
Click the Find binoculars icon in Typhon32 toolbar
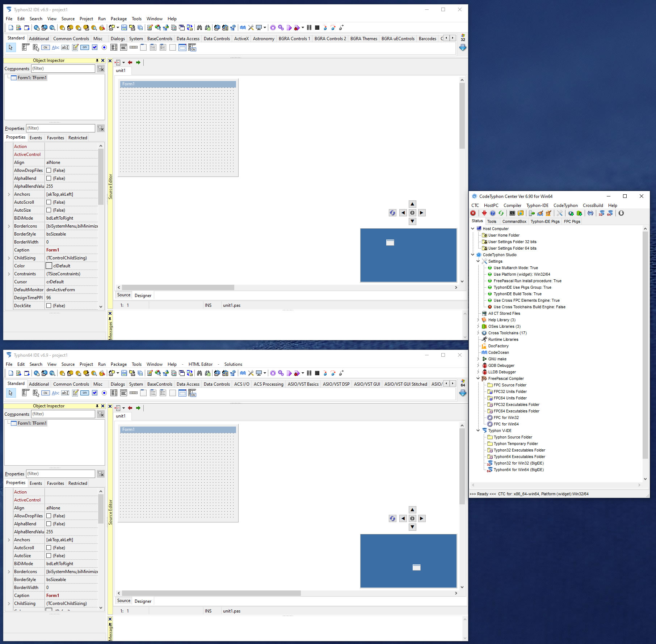[x=199, y=27]
